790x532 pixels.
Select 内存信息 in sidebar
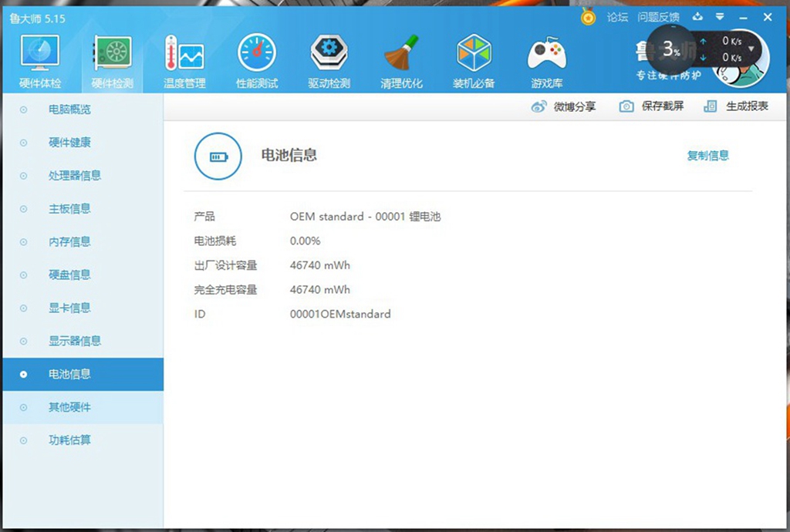(x=83, y=242)
